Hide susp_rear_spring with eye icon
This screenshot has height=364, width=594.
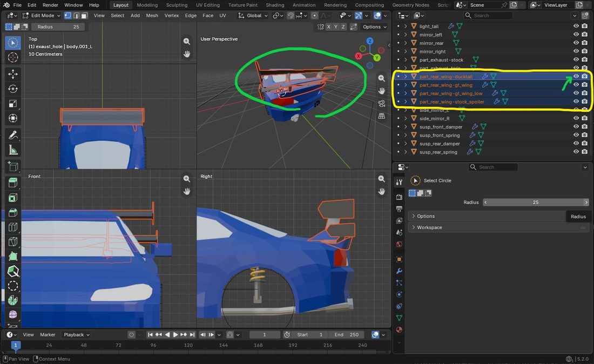576,152
